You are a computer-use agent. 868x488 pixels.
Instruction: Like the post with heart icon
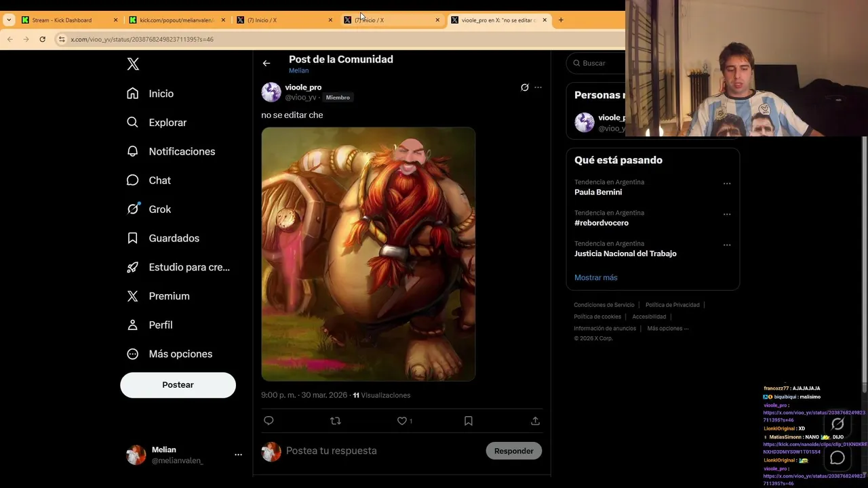[401, 421]
